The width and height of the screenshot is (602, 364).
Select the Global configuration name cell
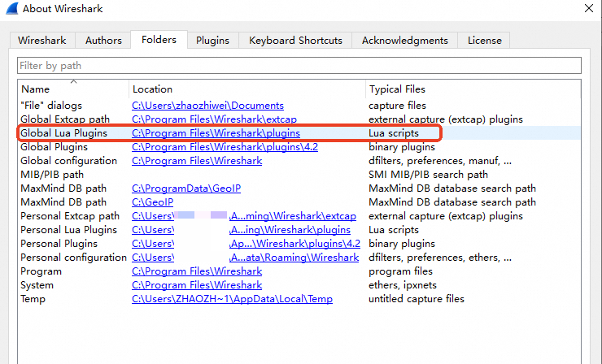pos(68,161)
